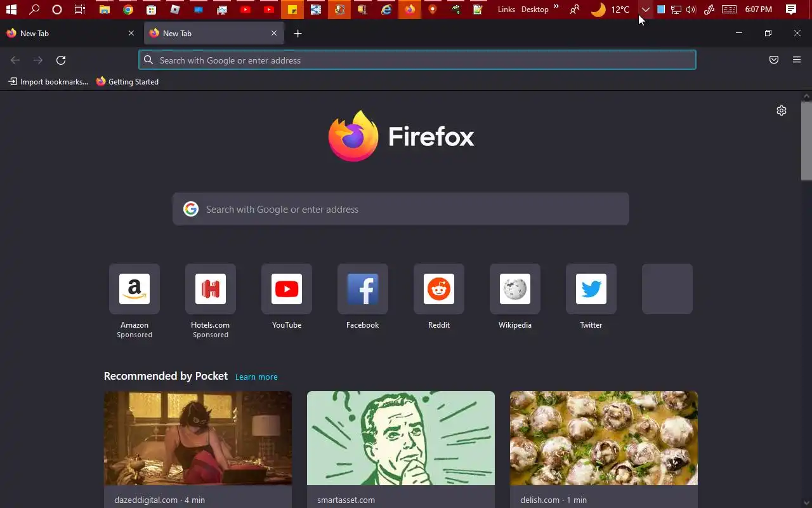Close the first New Tab
The width and height of the screenshot is (812, 508).
click(x=131, y=33)
